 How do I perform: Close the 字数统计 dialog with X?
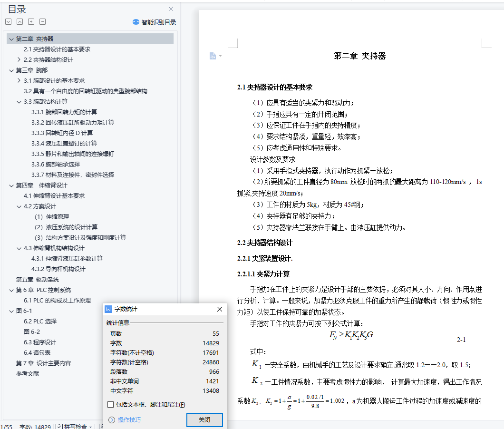pos(219,309)
